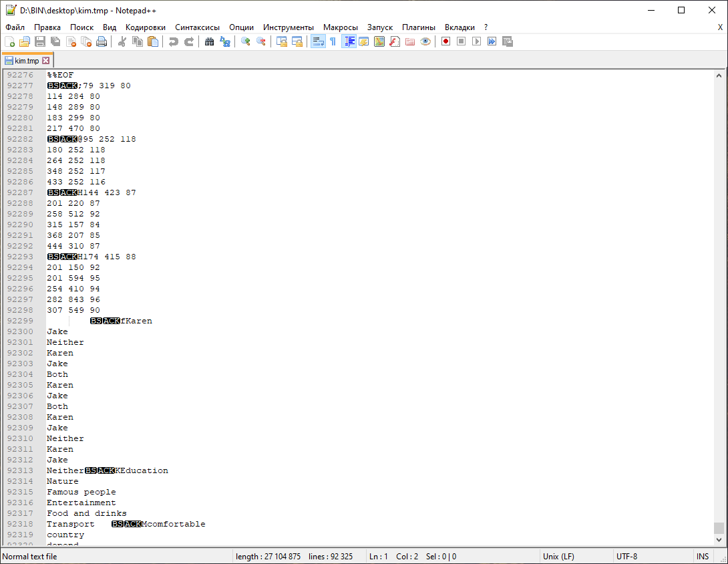This screenshot has height=564, width=728.
Task: Open the Replace dialog icon
Action: click(225, 42)
